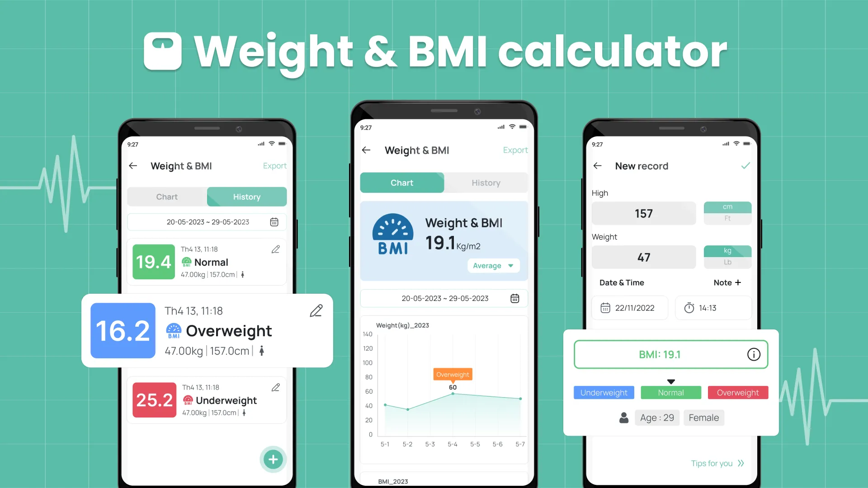Switch the chart view to History tab
Viewport: 868px width, 488px height.
pos(486,183)
